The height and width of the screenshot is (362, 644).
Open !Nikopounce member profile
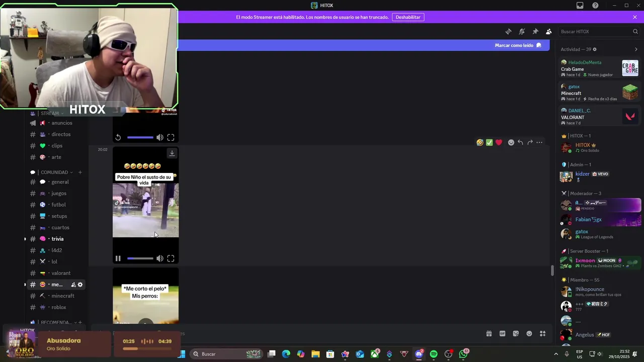[599, 292]
